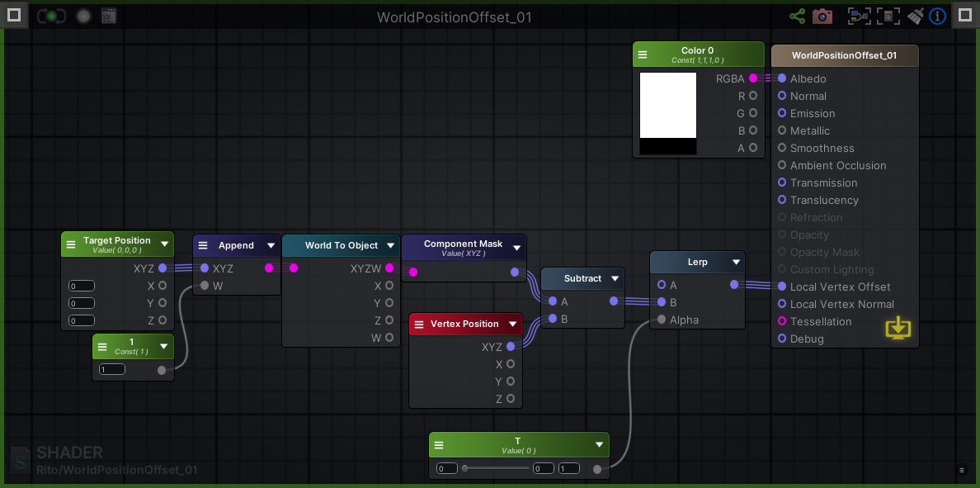980x488 pixels.
Task: Click the yellow download arrow on master node
Action: 898,328
